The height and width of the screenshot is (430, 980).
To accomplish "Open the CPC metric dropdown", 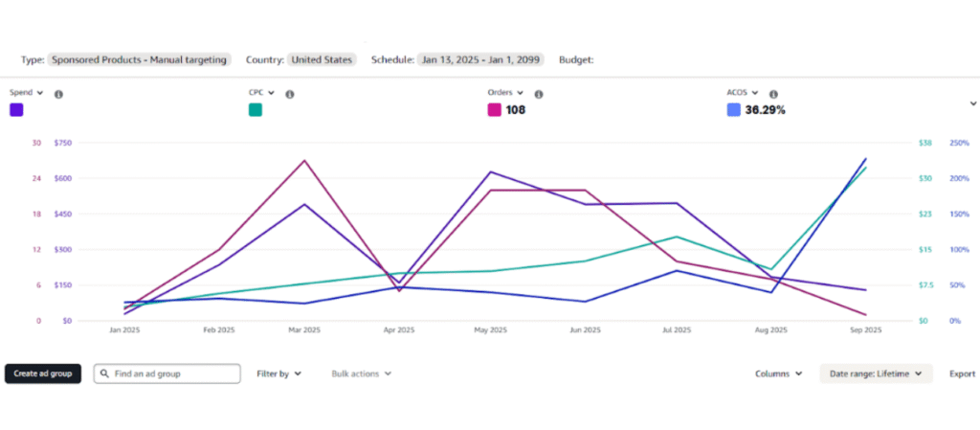I will 262,93.
